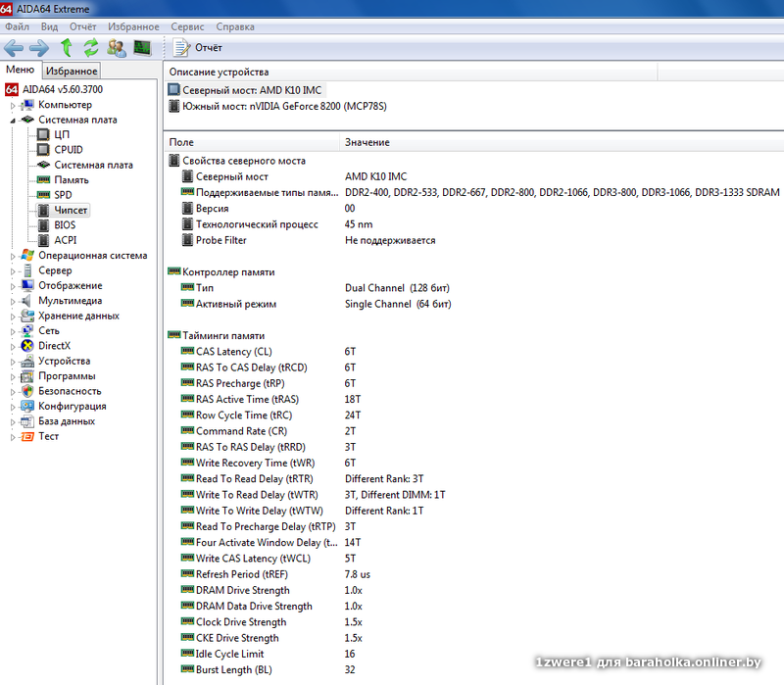Viewport: 784px width, 685px height.
Task: Select the Write CAS Latency (tWCL) row
Action: [474, 559]
